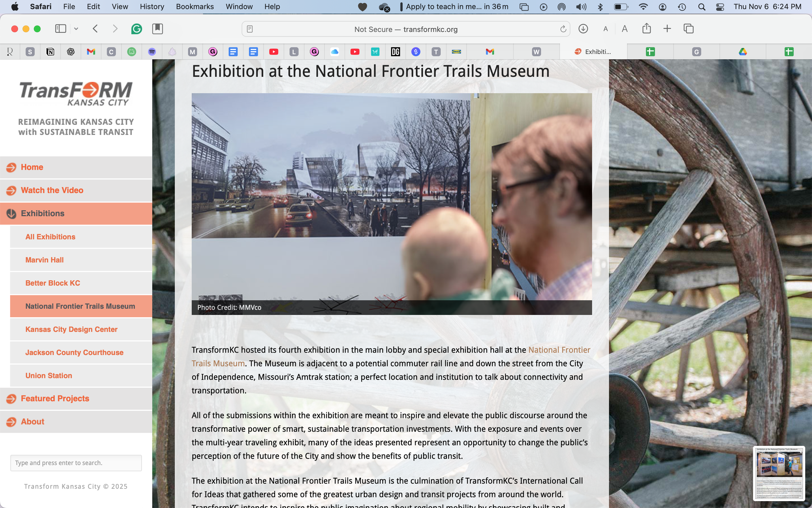The image size is (812, 508).
Task: Open a new tab with plus icon
Action: [x=667, y=29]
